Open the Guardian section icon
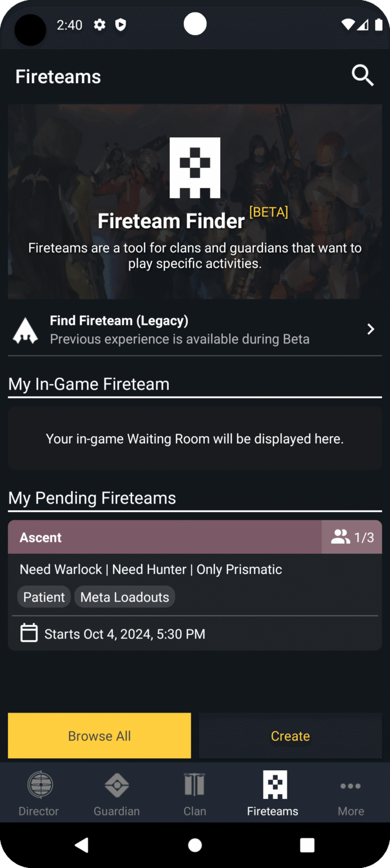 (116, 785)
